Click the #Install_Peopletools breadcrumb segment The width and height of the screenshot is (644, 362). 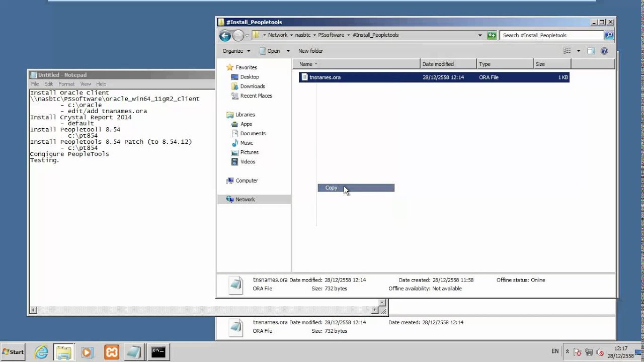(376, 35)
